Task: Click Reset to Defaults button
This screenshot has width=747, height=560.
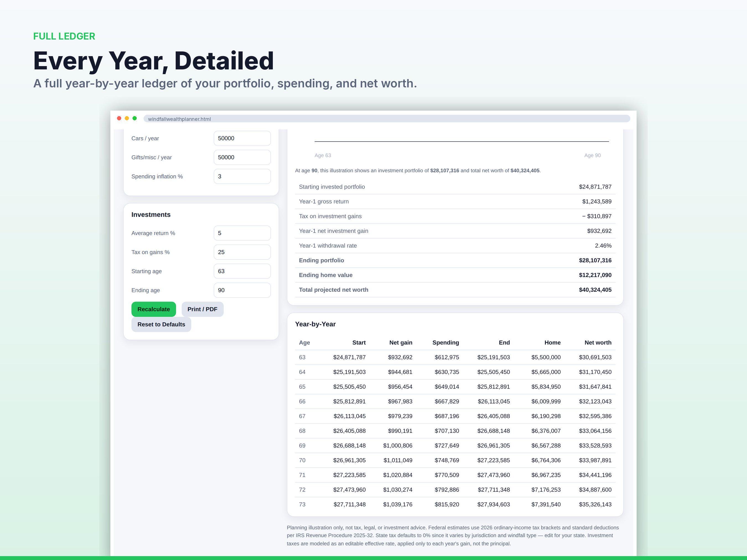Action: (x=161, y=324)
